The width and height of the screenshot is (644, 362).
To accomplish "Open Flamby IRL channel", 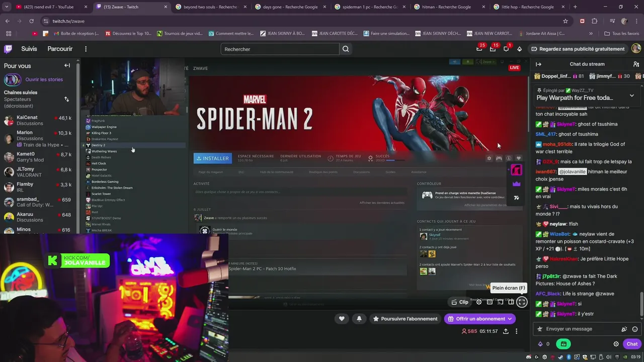I will point(38,187).
